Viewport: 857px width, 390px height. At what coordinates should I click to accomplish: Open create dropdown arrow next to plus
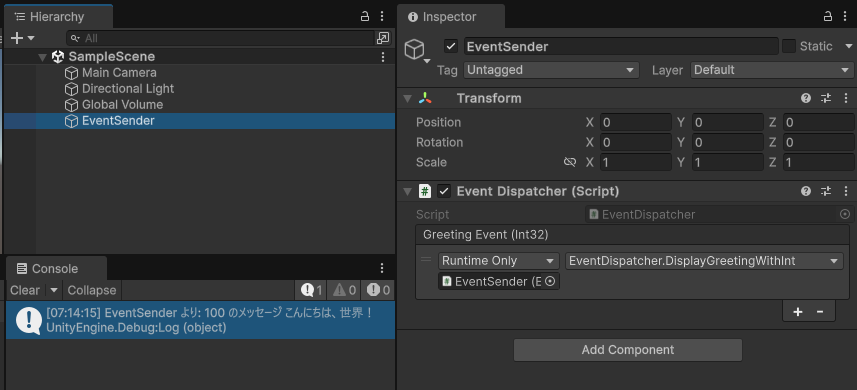pyautogui.click(x=31, y=38)
